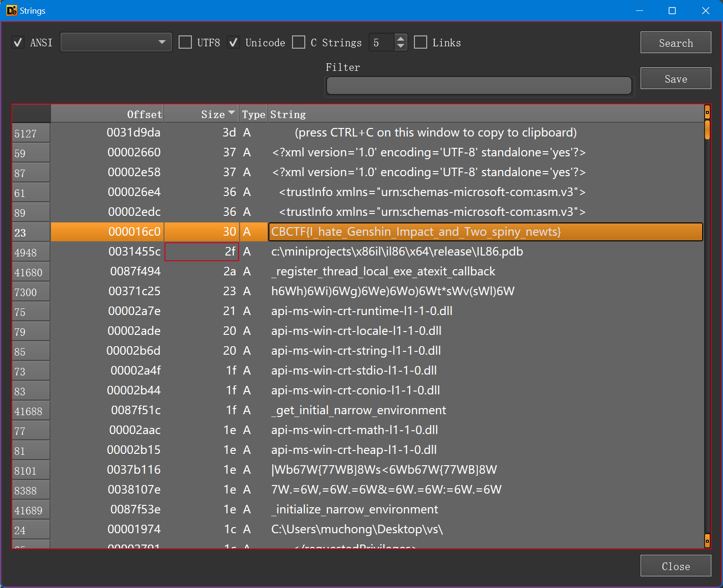The height and width of the screenshot is (588, 723).
Task: Open the ANSI codepage dropdown
Action: point(116,43)
